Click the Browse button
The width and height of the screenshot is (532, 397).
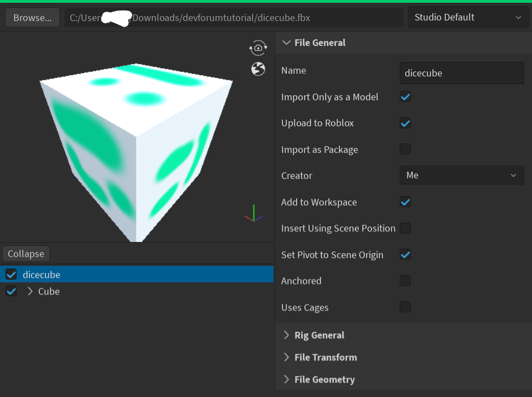[x=32, y=17]
